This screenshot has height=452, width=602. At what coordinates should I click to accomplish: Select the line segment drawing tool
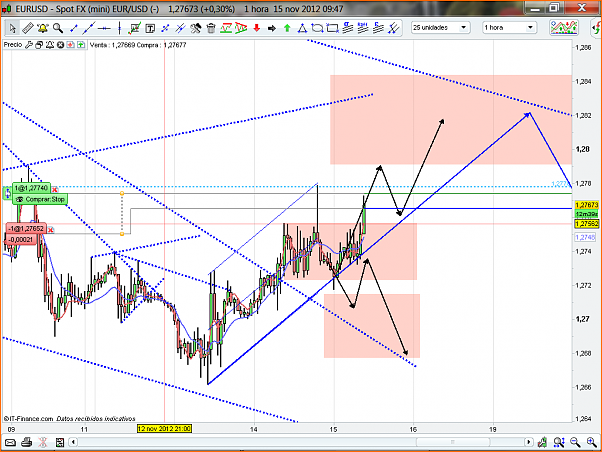(x=73, y=28)
